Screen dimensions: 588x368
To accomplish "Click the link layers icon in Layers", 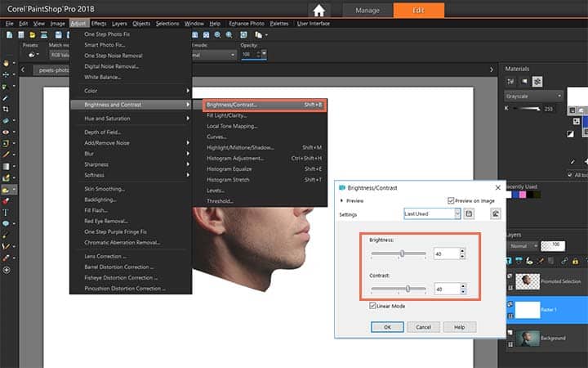I will pyautogui.click(x=564, y=261).
